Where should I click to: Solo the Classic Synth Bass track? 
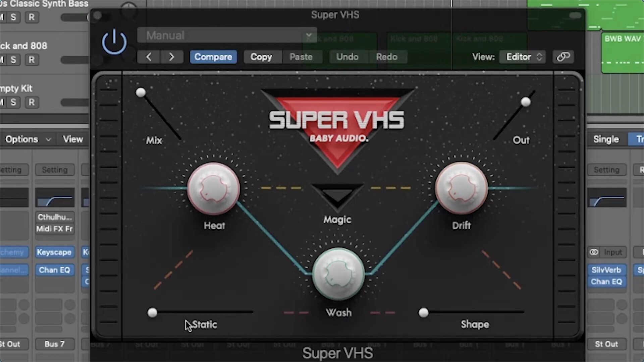(13, 17)
